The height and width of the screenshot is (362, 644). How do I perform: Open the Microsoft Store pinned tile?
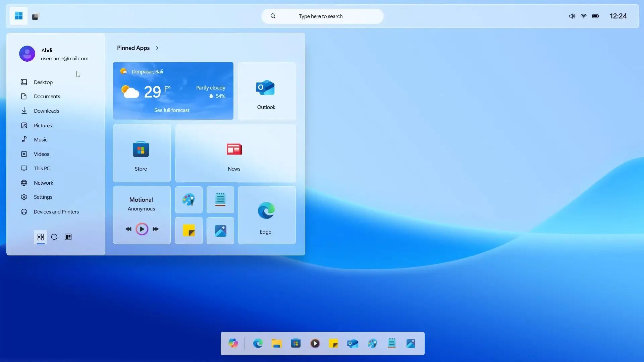click(141, 153)
